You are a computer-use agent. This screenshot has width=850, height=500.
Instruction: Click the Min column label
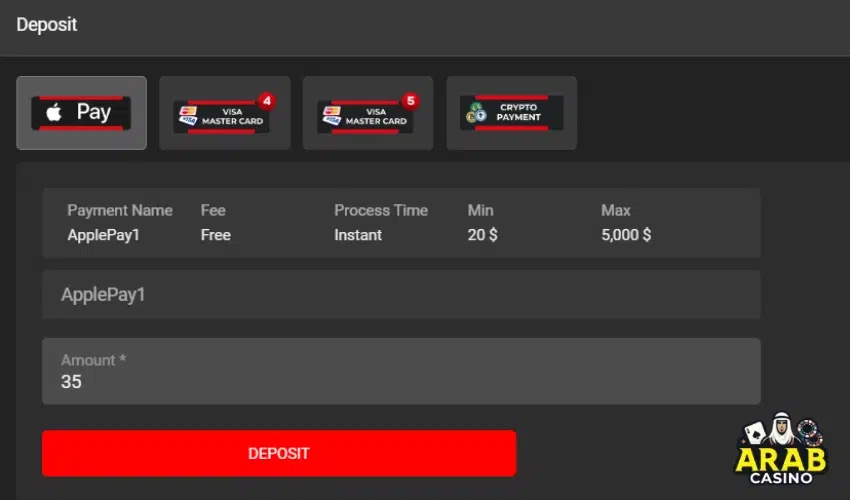coord(480,210)
